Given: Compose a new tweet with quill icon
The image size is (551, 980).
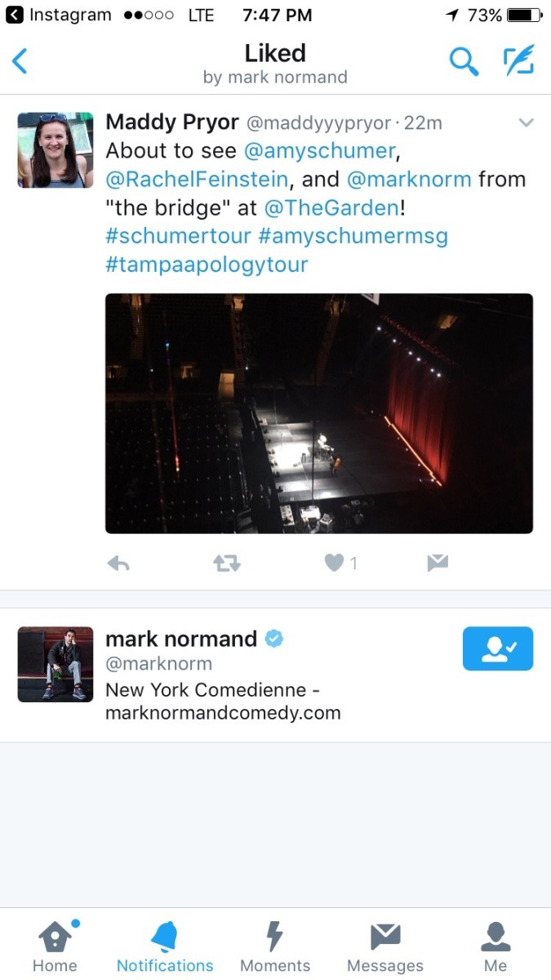Looking at the screenshot, I should click(518, 61).
